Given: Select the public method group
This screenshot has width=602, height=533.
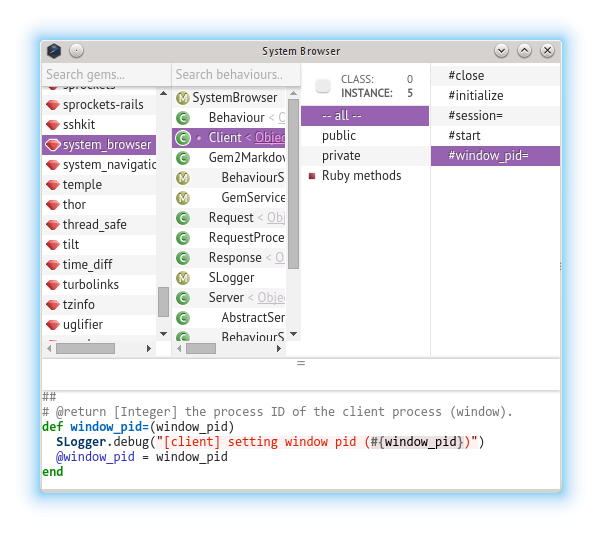Looking at the screenshot, I should pyautogui.click(x=365, y=136).
